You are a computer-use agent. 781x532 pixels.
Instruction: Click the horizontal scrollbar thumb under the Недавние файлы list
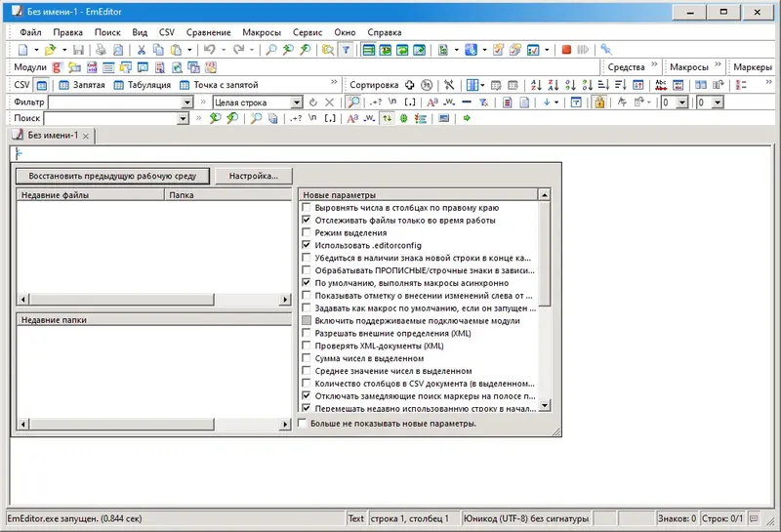click(121, 300)
